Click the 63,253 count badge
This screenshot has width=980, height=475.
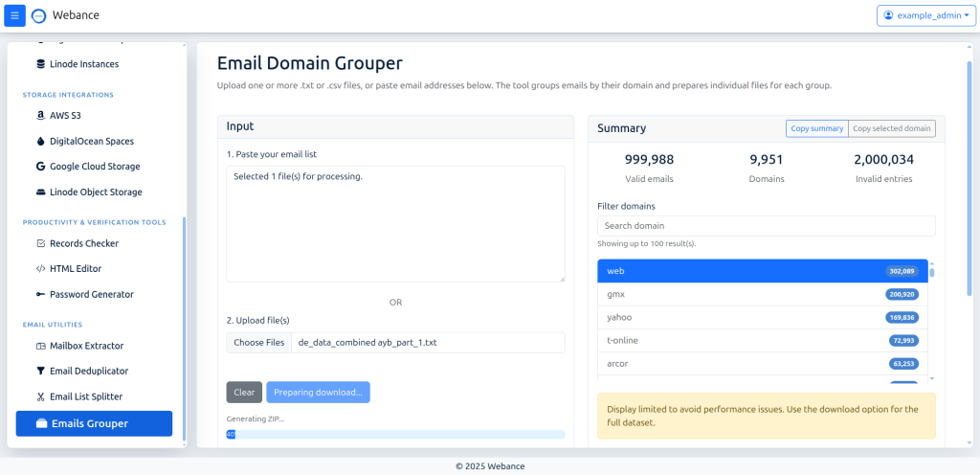click(x=903, y=364)
